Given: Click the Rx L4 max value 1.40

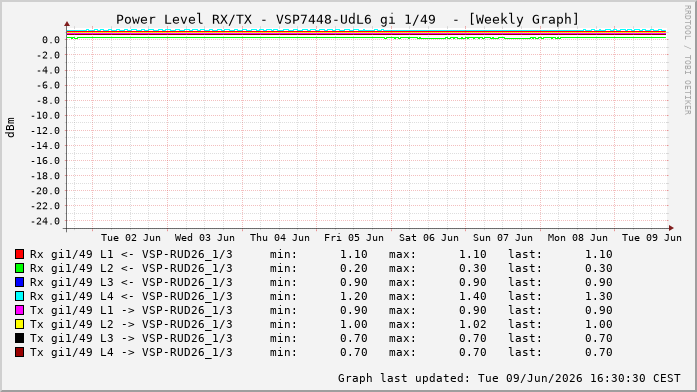Looking at the screenshot, I should (x=473, y=296).
